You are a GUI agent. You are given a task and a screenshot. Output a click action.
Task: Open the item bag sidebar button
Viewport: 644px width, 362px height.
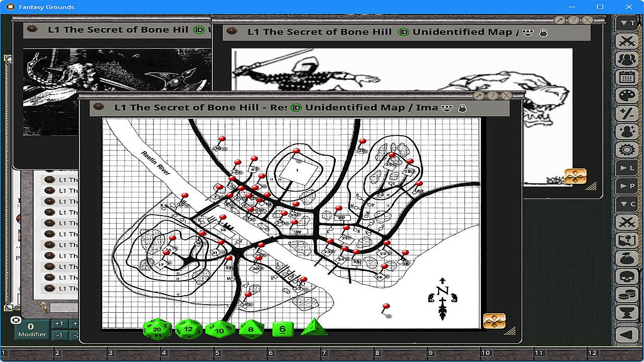tap(627, 258)
